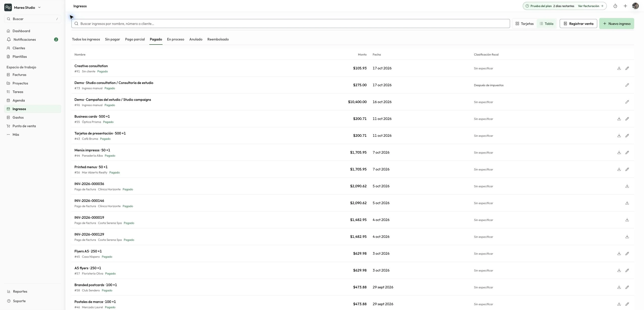Open the timer icon in header
This screenshot has height=310, width=644.
[615, 6]
